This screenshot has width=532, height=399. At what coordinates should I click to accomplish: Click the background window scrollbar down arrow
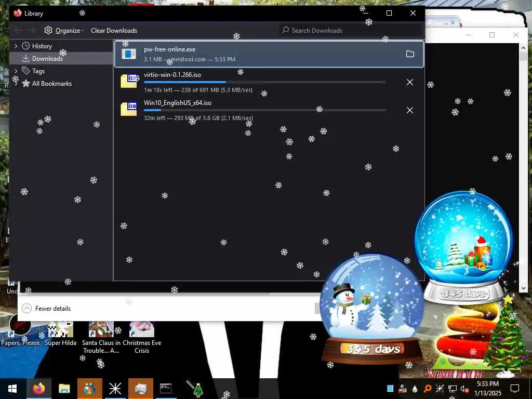point(523,288)
